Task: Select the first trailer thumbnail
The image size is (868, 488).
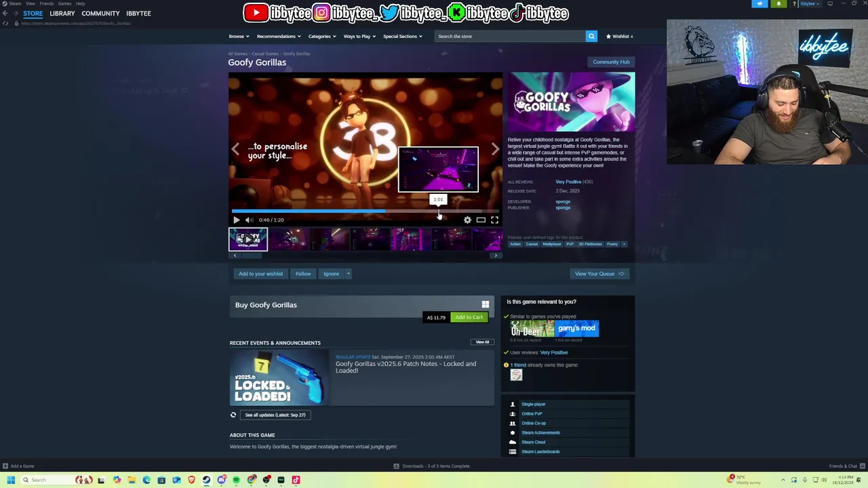Action: [x=248, y=239]
